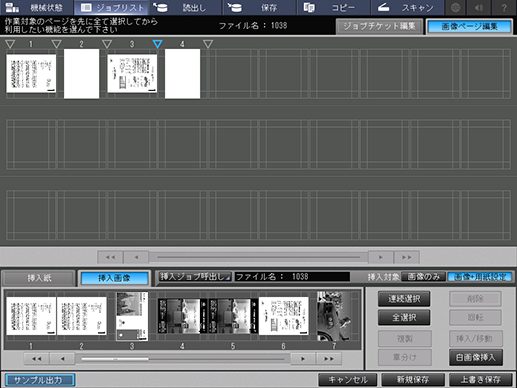Screen dimensions: 517x388
Task: Step back in insert images with left arrow
Action: coord(62,359)
